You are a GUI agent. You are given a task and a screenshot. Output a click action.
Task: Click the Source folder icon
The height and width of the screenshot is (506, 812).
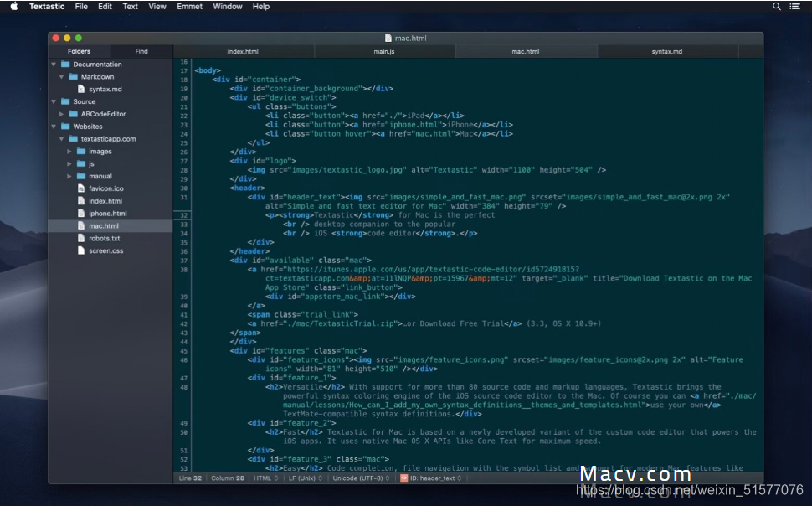[x=65, y=101]
